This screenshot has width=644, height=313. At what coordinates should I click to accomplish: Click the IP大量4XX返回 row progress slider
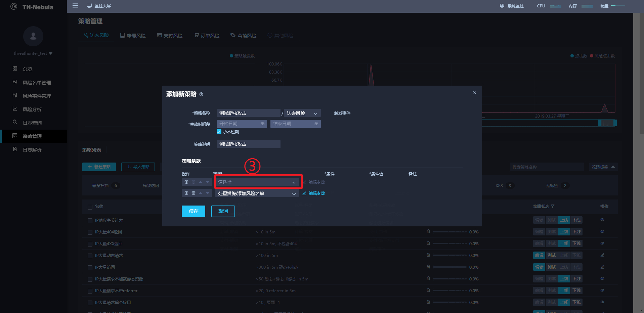(x=450, y=243)
